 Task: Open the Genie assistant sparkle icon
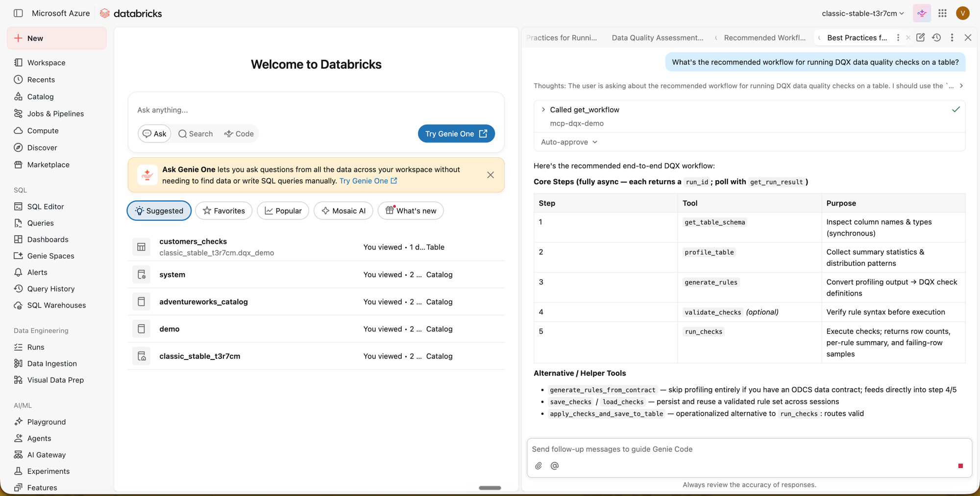pyautogui.click(x=922, y=13)
